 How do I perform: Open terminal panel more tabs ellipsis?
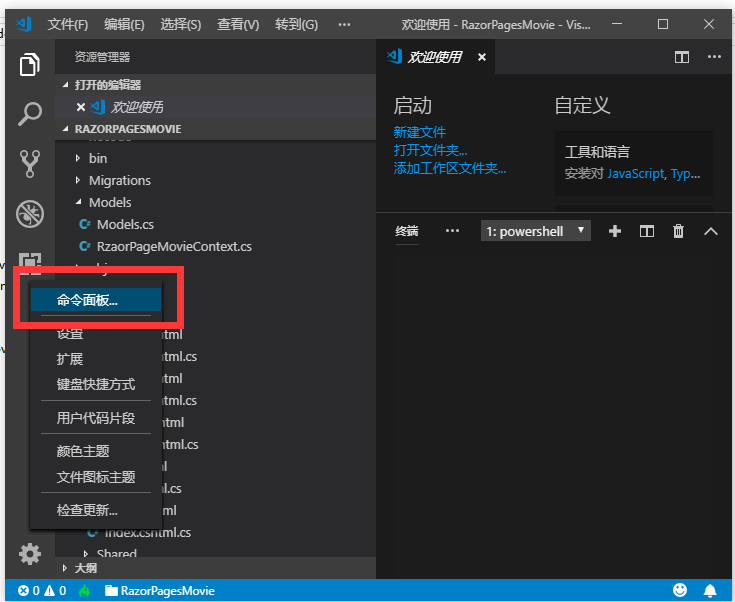(452, 231)
